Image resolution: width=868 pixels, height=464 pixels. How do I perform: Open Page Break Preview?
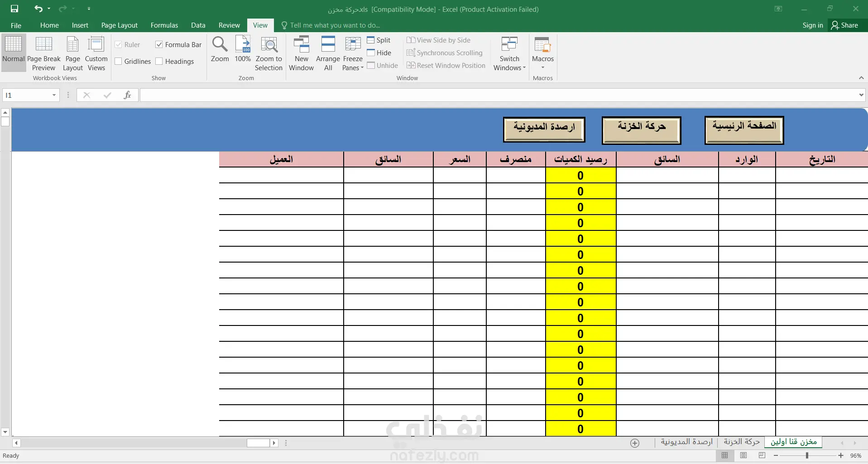pos(44,53)
